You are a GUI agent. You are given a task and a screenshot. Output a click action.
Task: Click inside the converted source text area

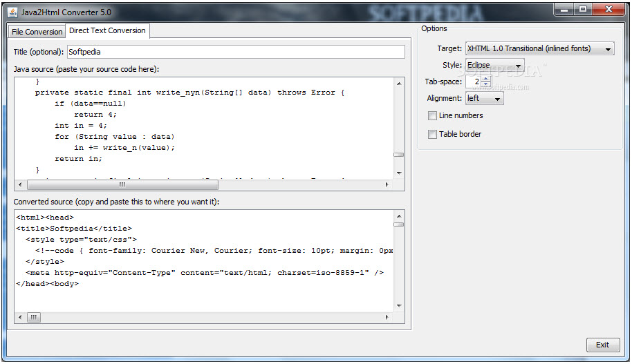pyautogui.click(x=204, y=261)
